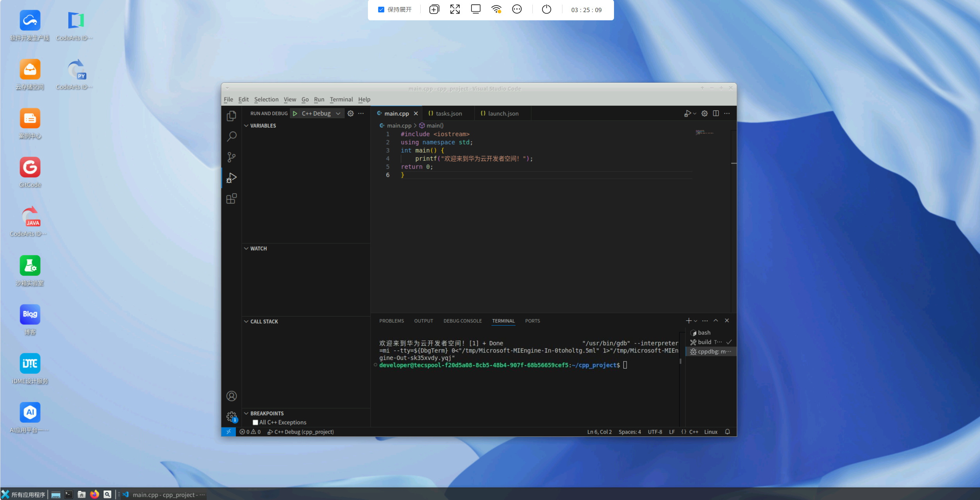Show the PORTS panel tab

(532, 321)
